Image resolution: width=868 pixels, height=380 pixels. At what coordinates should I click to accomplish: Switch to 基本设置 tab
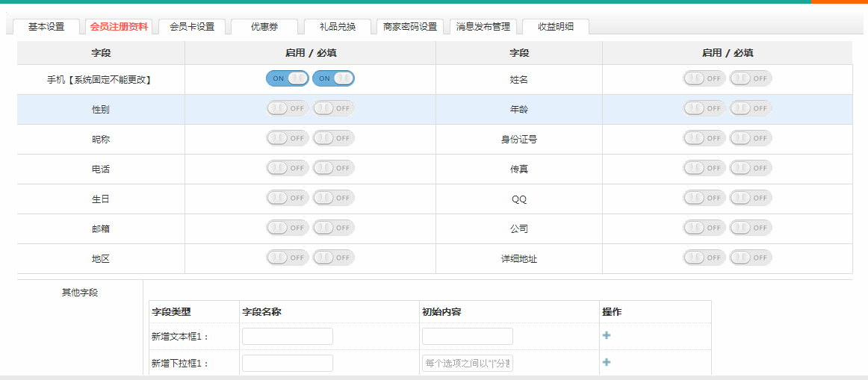point(46,27)
